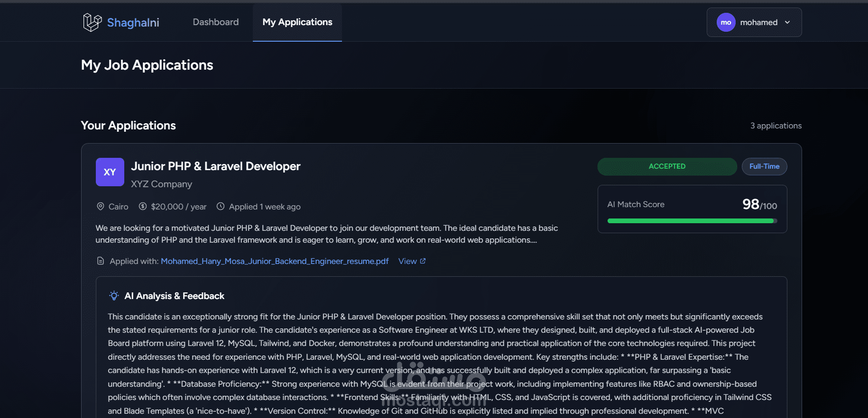Screen dimensions: 868x418
Task: Click the $20,000 / year salary text
Action: pyautogui.click(x=179, y=207)
